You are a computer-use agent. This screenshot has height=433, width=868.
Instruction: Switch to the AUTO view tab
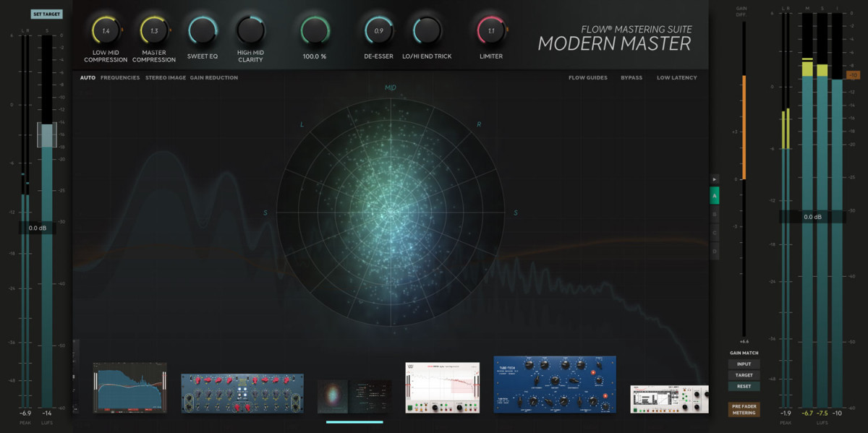(x=88, y=77)
